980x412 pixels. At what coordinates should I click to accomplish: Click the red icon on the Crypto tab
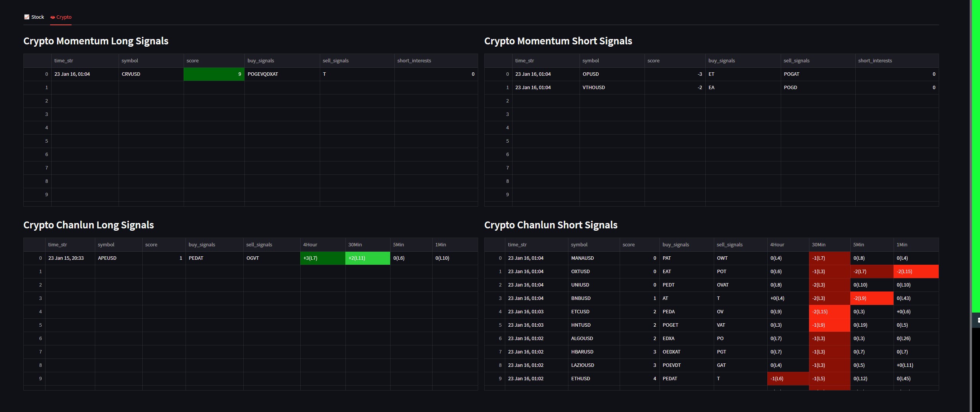coord(53,17)
